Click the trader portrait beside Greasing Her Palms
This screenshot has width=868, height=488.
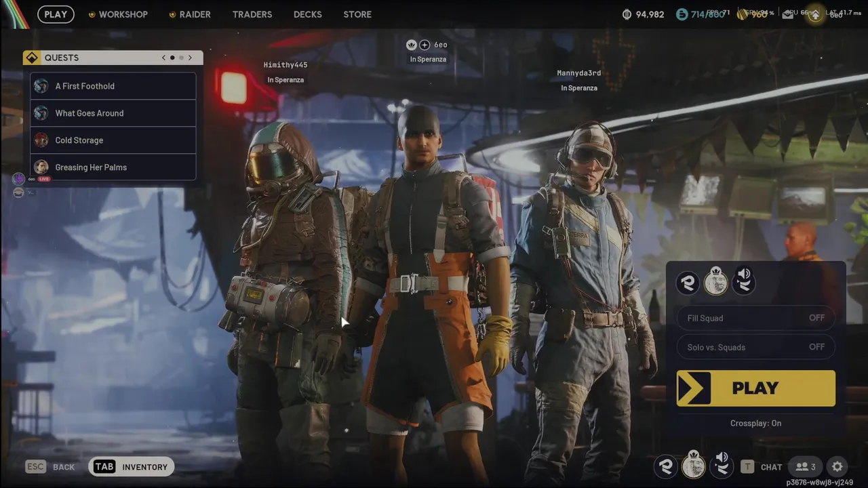(41, 167)
